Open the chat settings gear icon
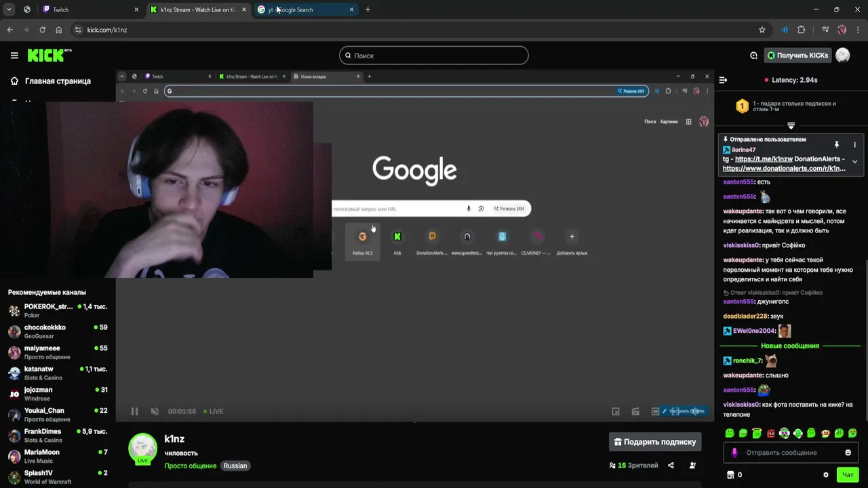Screen dimensions: 868x488 click(x=825, y=475)
